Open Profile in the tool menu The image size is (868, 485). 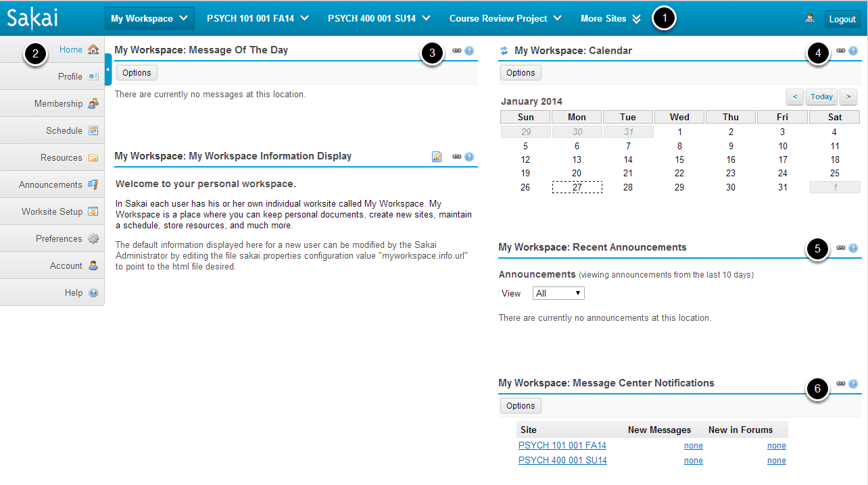point(52,76)
